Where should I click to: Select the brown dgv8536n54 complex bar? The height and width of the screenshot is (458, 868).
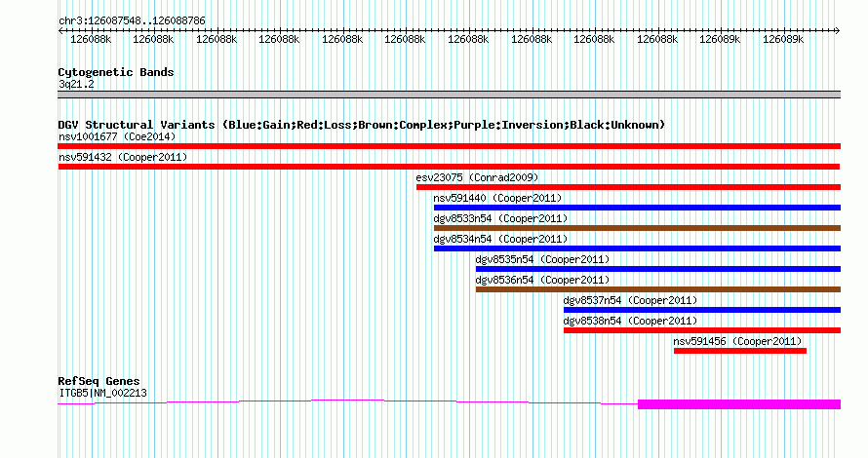(x=658, y=289)
